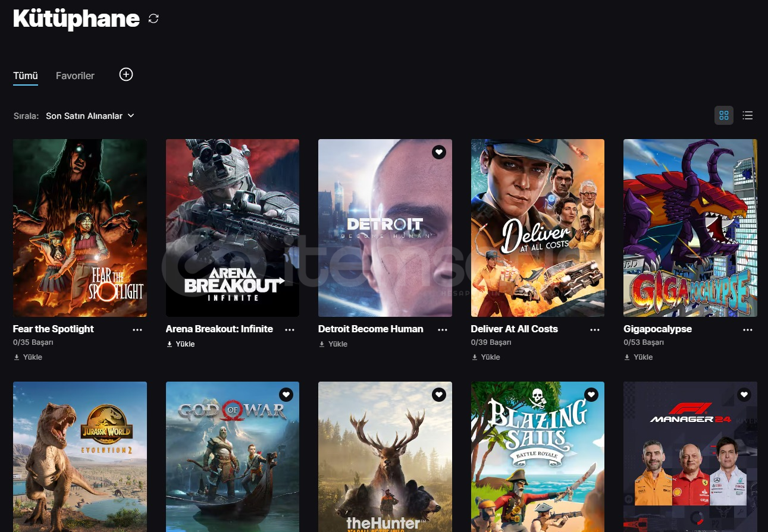Toggle favorite heart on theHunter cover
The height and width of the screenshot is (532, 768).
(439, 395)
